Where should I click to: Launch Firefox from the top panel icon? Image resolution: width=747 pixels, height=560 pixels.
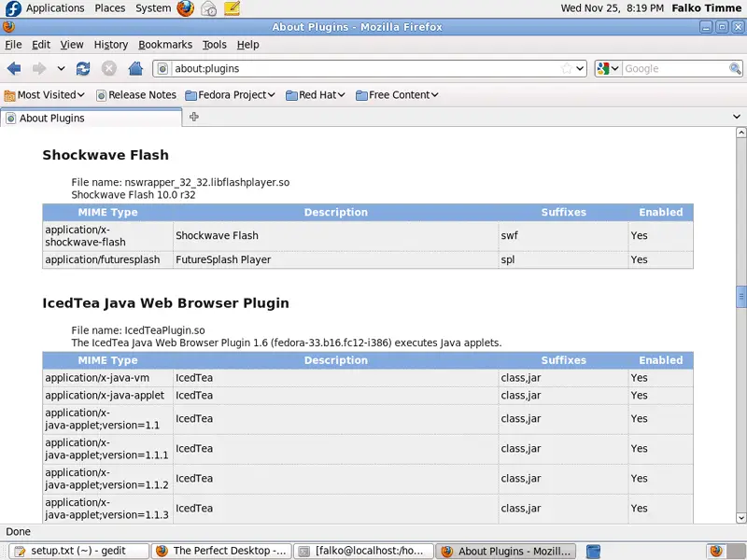click(185, 8)
